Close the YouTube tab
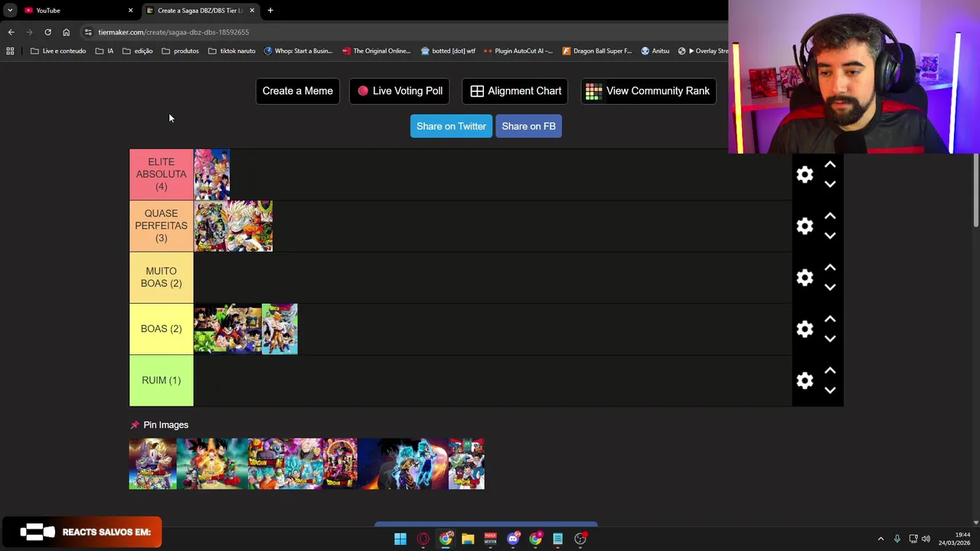This screenshot has width=980, height=551. 130,11
